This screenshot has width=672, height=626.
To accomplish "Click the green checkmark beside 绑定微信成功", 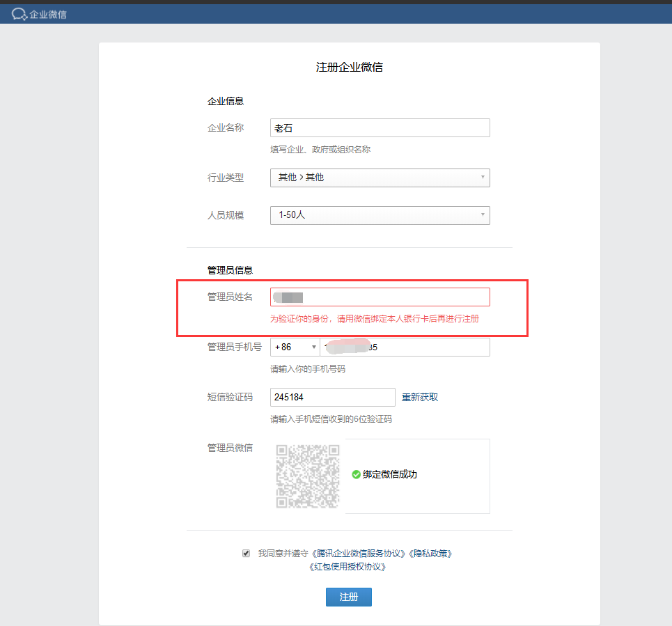I will click(356, 474).
